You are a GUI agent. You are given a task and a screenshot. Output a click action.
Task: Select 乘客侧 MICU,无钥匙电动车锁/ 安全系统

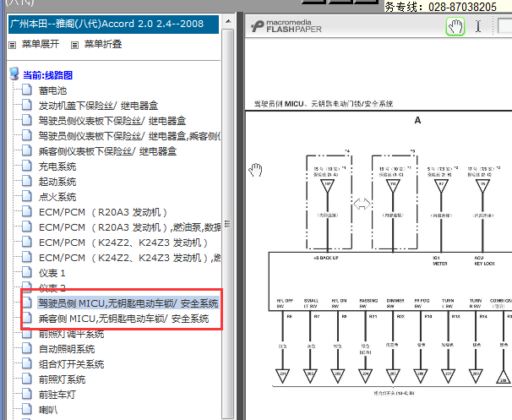click(123, 319)
